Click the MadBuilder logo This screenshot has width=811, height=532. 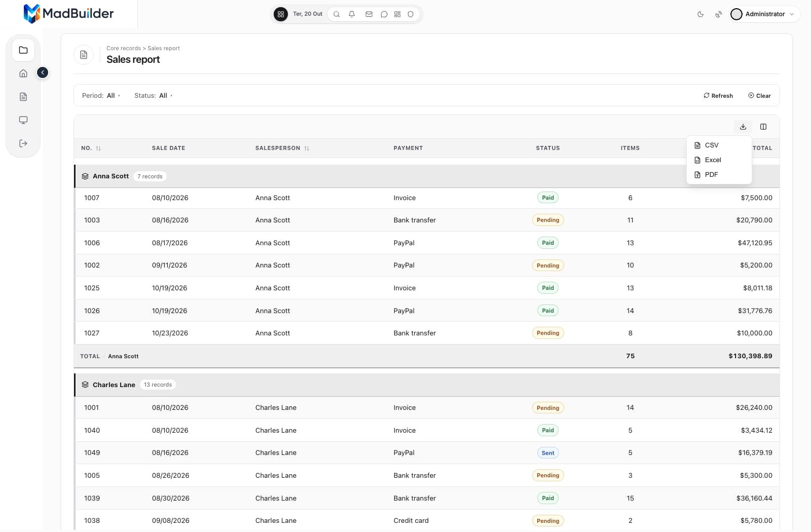pyautogui.click(x=68, y=14)
